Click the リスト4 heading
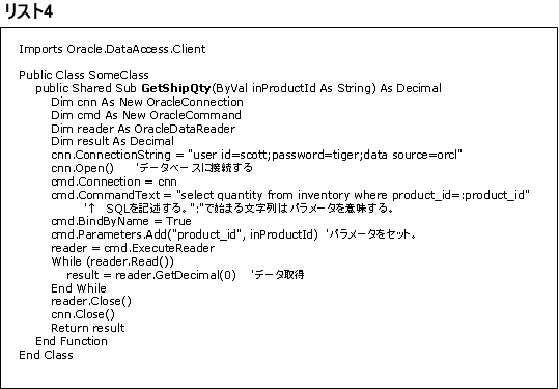 (x=29, y=11)
